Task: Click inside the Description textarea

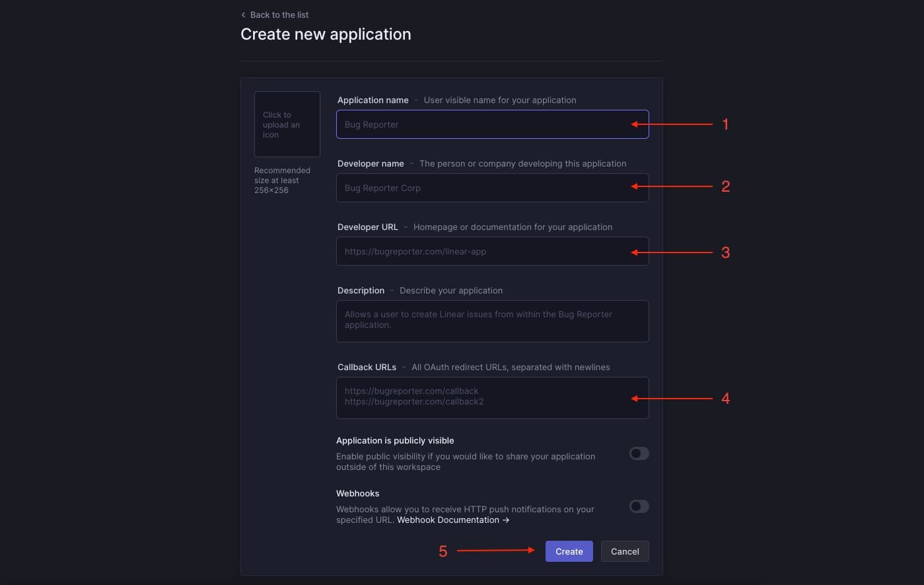Action: pyautogui.click(x=492, y=321)
